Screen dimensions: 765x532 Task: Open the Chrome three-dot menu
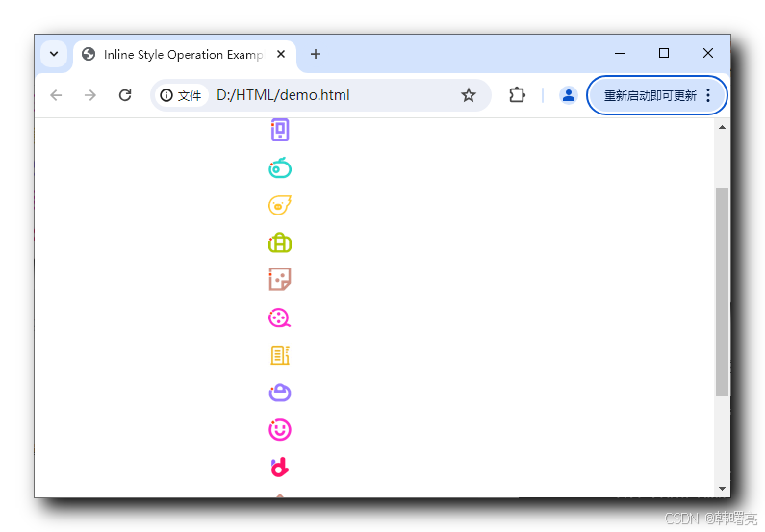pyautogui.click(x=708, y=95)
